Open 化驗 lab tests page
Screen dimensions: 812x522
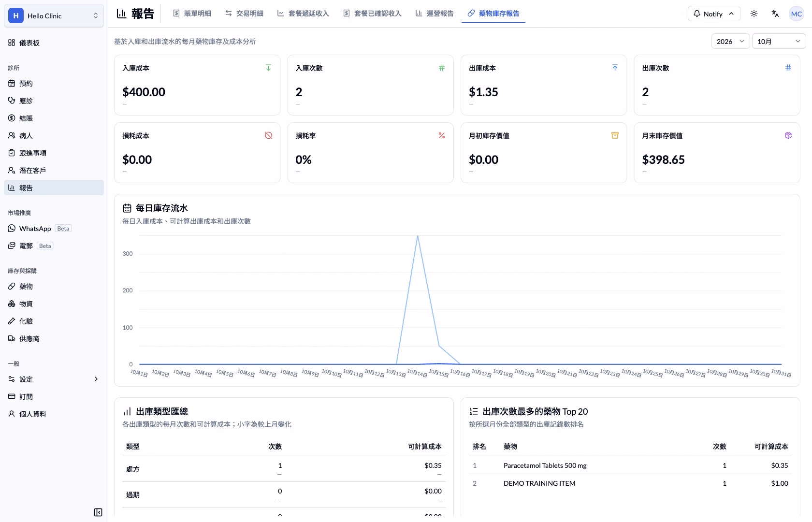point(54,321)
